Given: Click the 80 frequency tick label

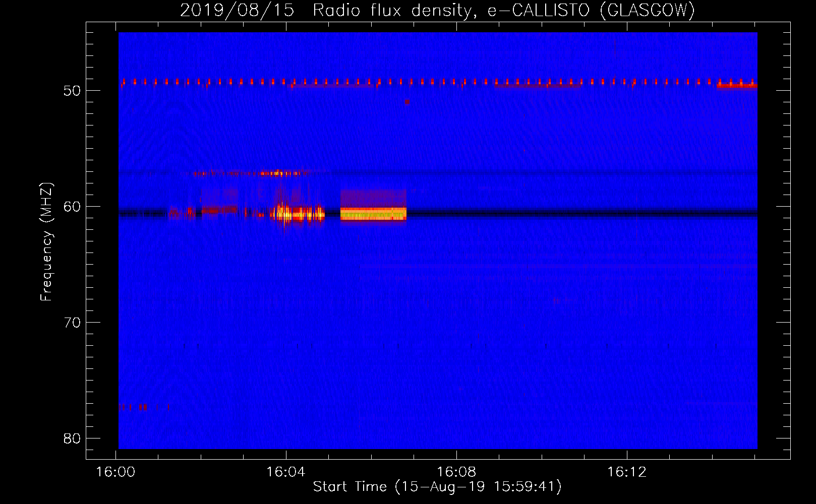Looking at the screenshot, I should (x=73, y=438).
